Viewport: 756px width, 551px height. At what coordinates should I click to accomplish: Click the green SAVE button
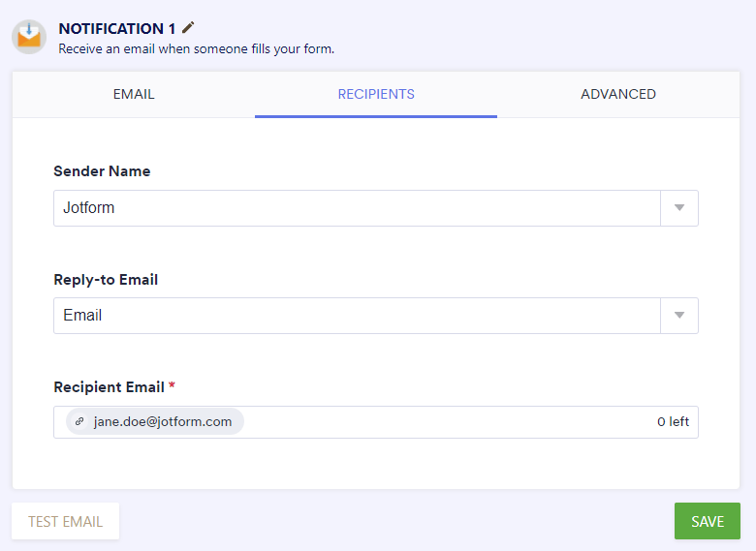pyautogui.click(x=707, y=521)
